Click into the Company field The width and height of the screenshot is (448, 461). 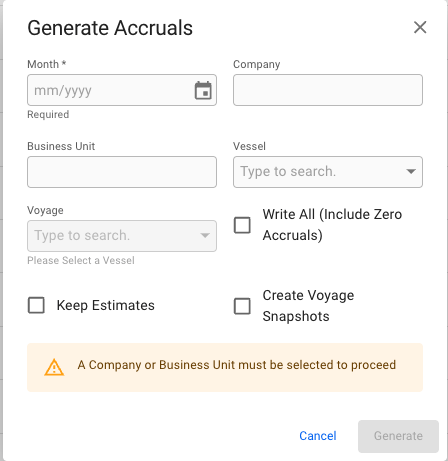(x=328, y=90)
